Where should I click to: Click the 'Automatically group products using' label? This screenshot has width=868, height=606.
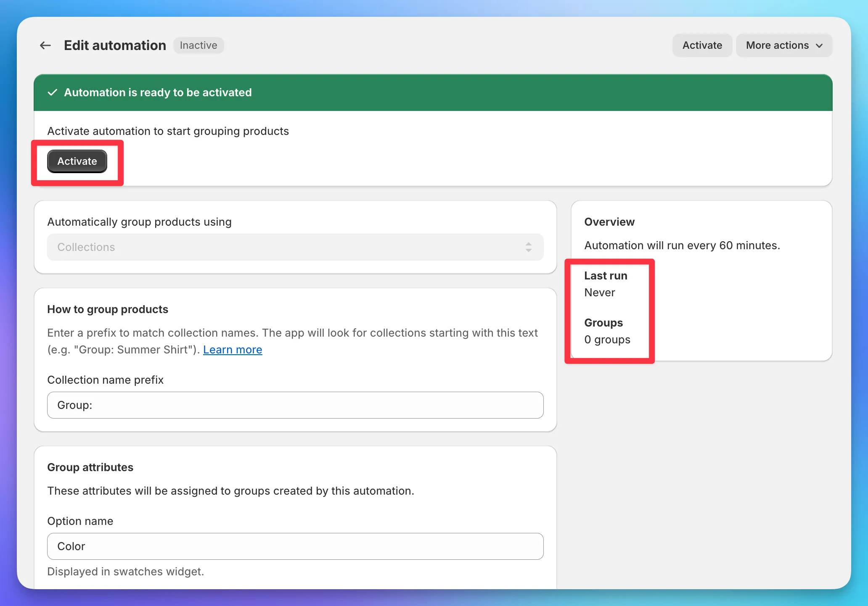(x=139, y=222)
